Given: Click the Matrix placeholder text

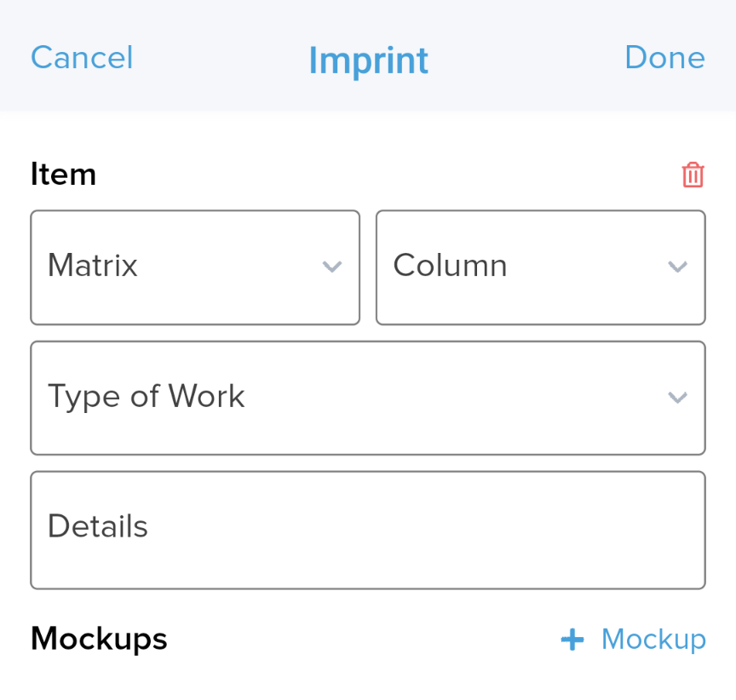Looking at the screenshot, I should point(93,265).
